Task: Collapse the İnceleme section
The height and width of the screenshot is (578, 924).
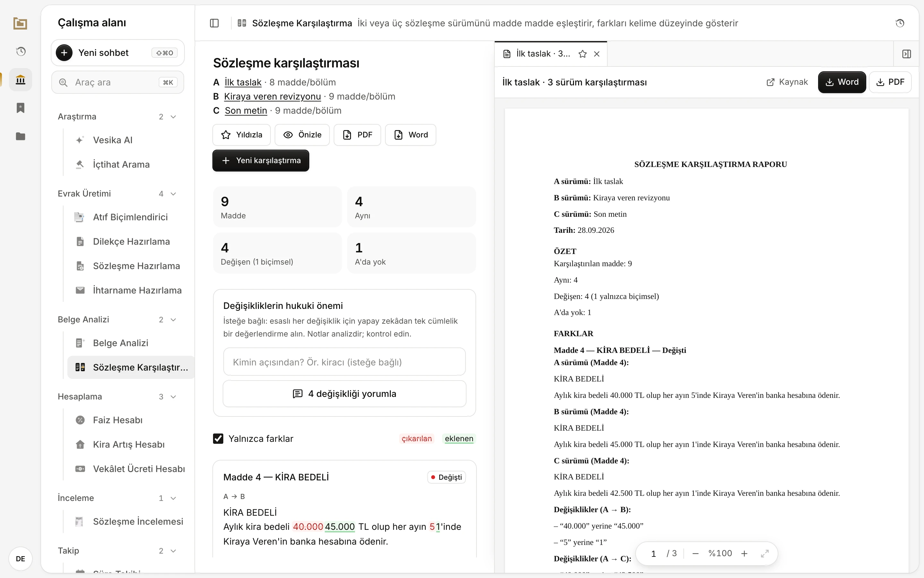Action: click(x=173, y=498)
